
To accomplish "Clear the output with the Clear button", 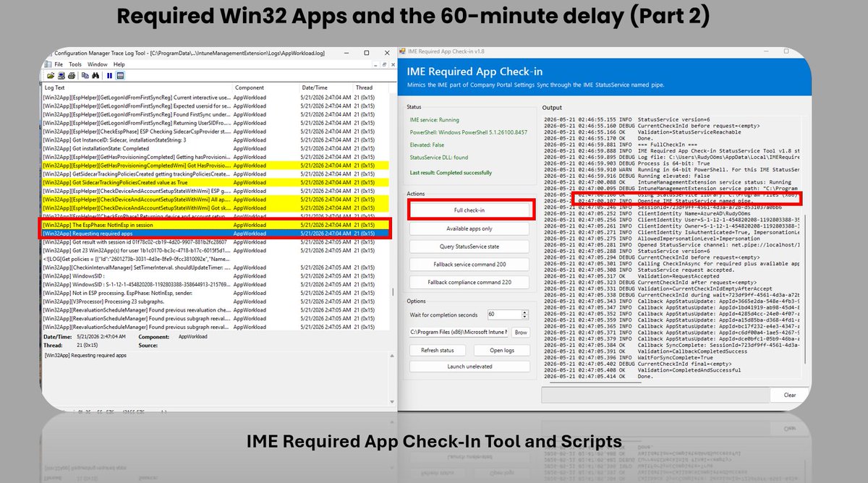I will tap(790, 395).
